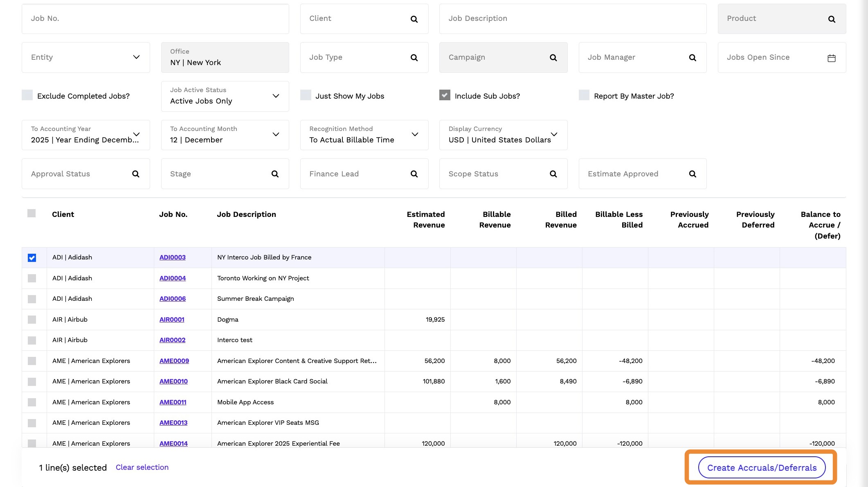Expand the Entity dropdown
Screen dimensions: 868x487
coord(86,58)
